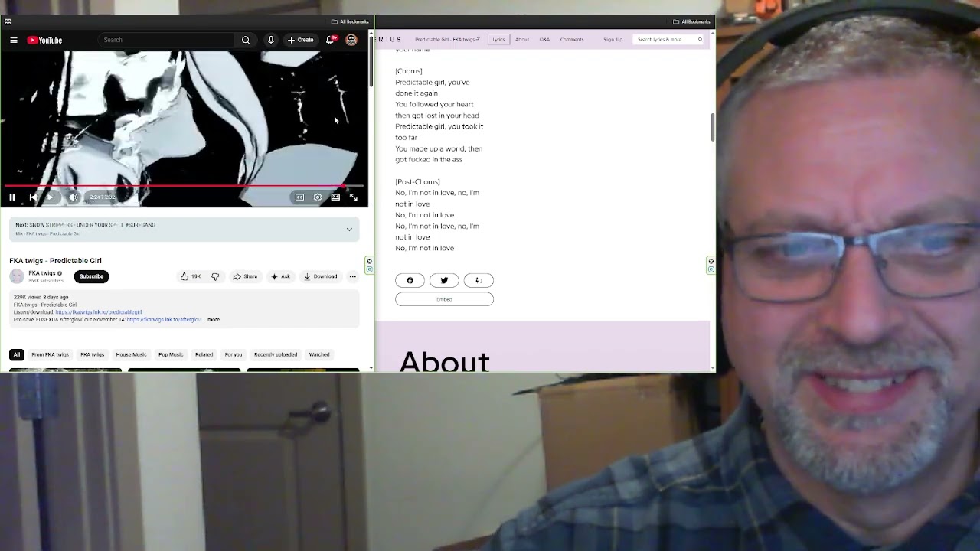Select the Related chip
The image size is (980, 551).
(204, 354)
